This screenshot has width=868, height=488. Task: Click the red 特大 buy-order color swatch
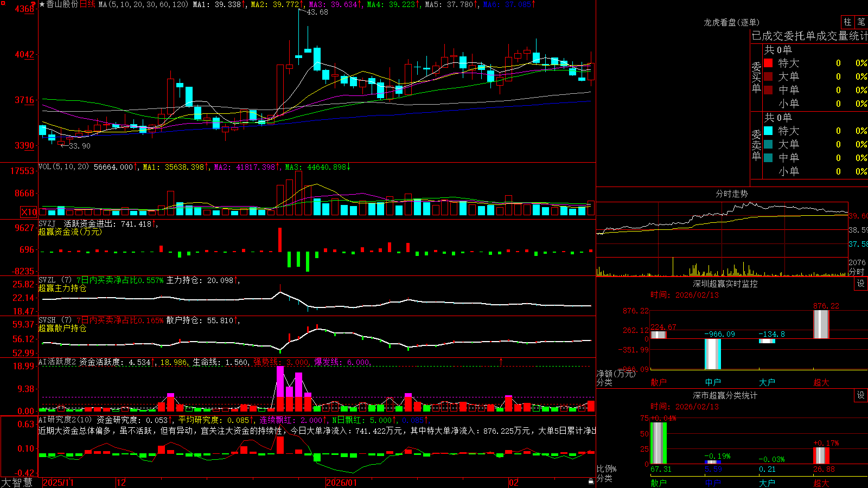coord(768,63)
